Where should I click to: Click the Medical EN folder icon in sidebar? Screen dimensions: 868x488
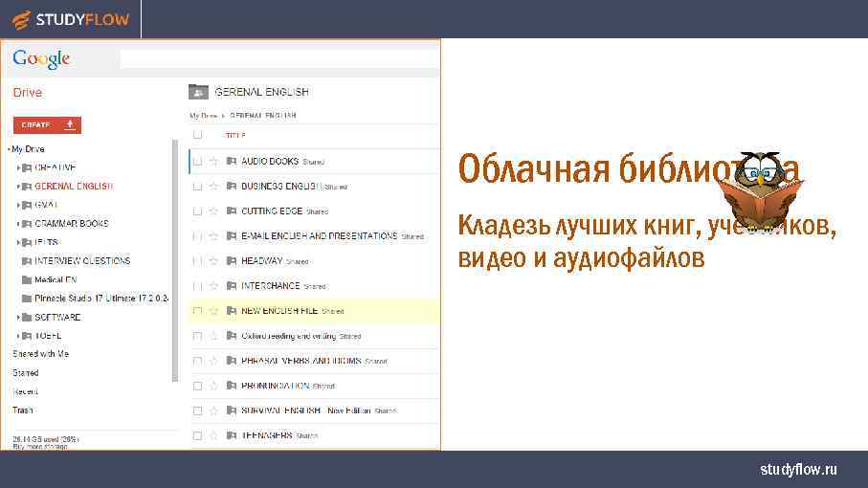click(26, 280)
